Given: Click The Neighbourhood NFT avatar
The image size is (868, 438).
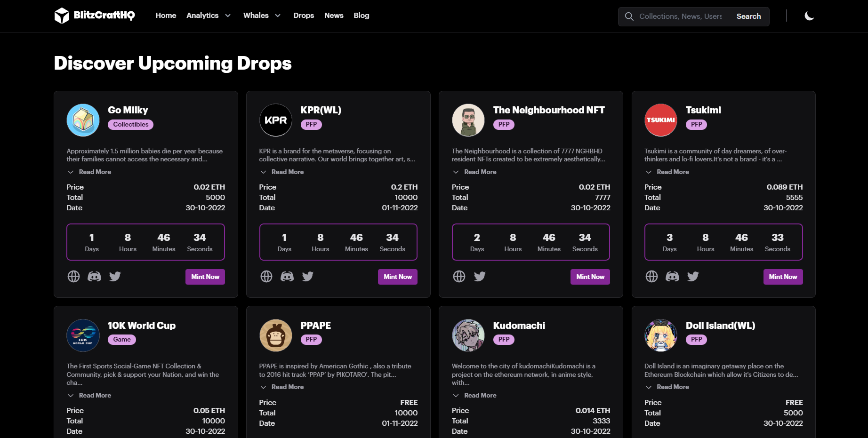Looking at the screenshot, I should (468, 120).
